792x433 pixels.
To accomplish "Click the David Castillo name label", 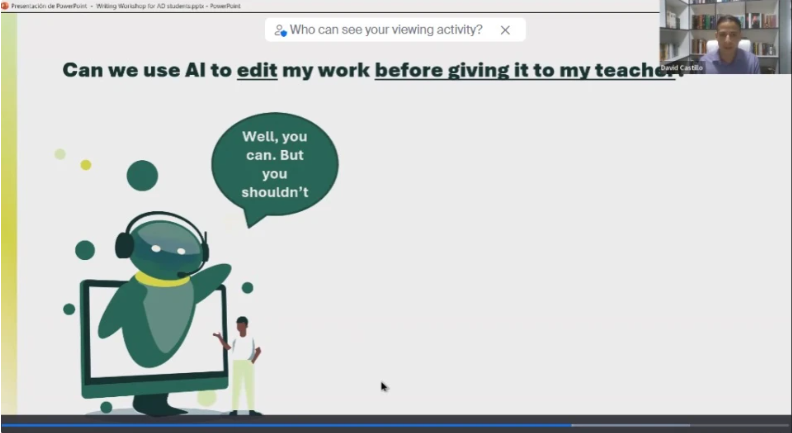I will [x=683, y=68].
